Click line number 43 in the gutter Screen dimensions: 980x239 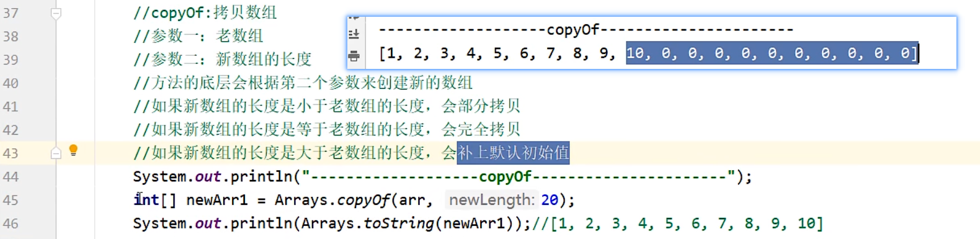11,153
